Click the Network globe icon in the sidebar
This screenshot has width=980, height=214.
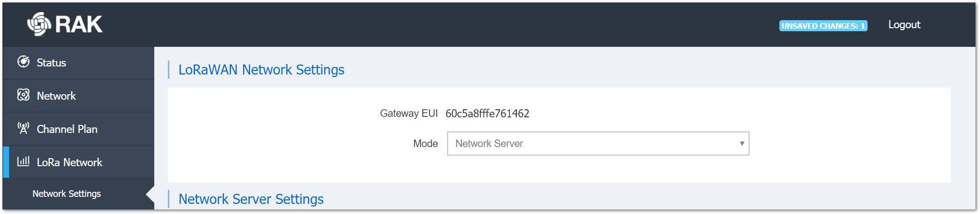click(23, 95)
